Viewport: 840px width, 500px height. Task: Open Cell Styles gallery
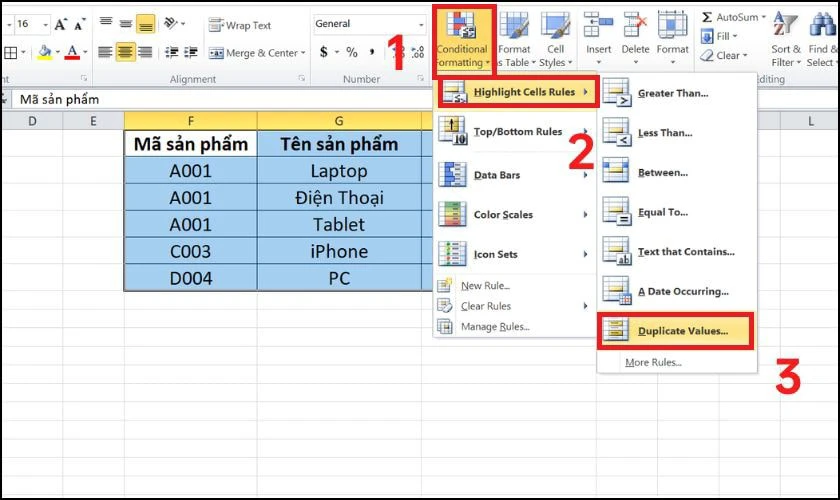[556, 40]
